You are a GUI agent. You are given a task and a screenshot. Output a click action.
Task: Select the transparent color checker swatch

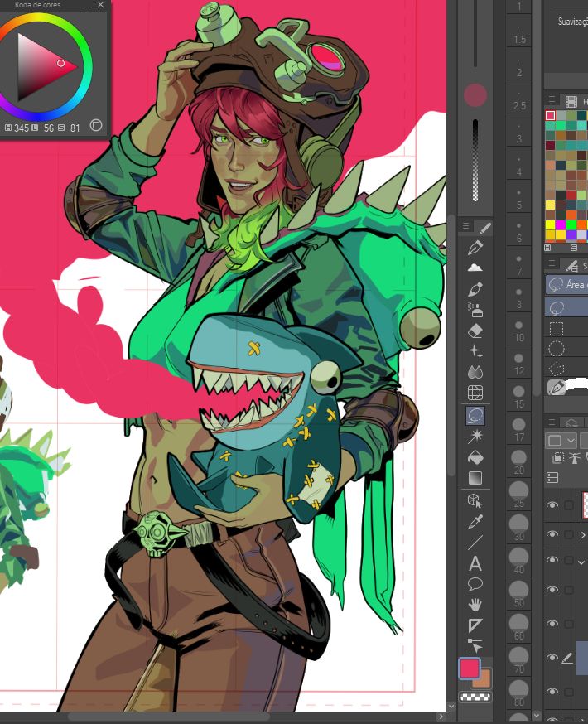pos(475,697)
